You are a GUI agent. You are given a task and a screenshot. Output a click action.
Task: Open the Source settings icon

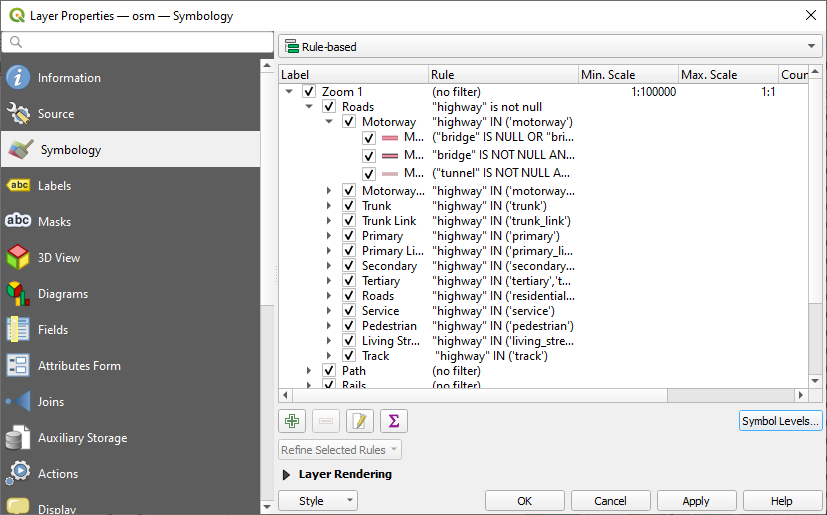[x=18, y=113]
